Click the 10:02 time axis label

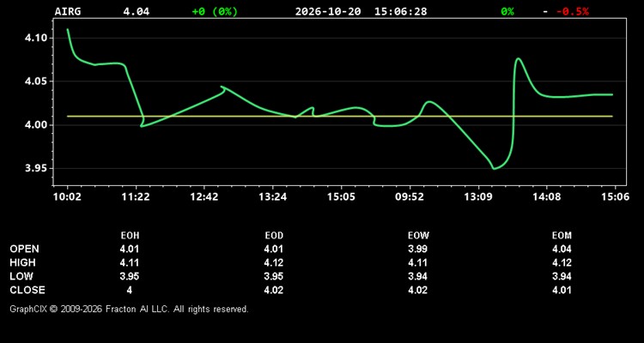[x=67, y=197]
